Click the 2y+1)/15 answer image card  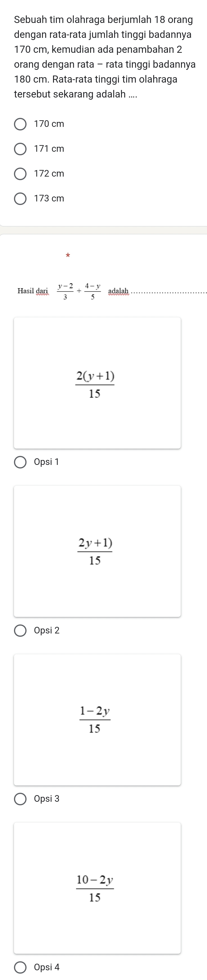[x=97, y=551]
